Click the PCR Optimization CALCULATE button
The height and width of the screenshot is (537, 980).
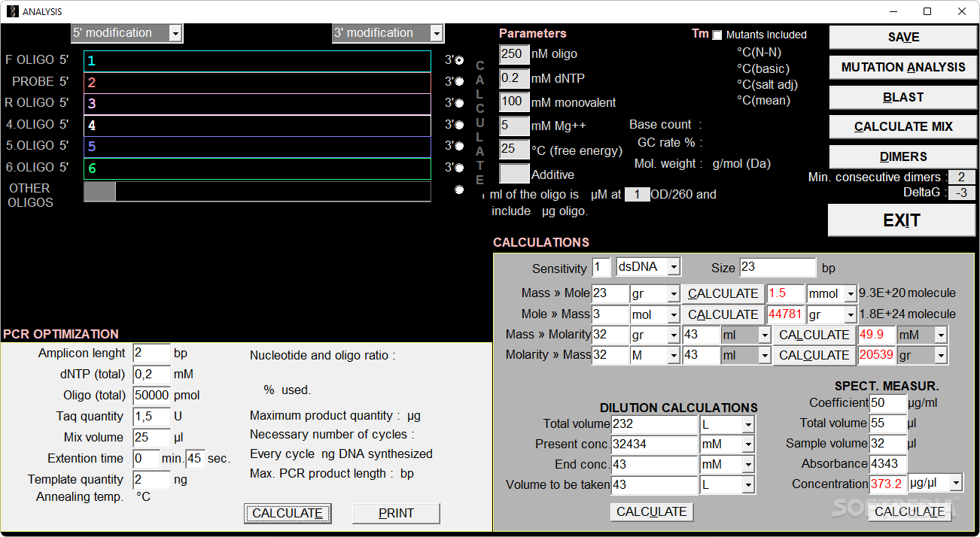tap(288, 513)
